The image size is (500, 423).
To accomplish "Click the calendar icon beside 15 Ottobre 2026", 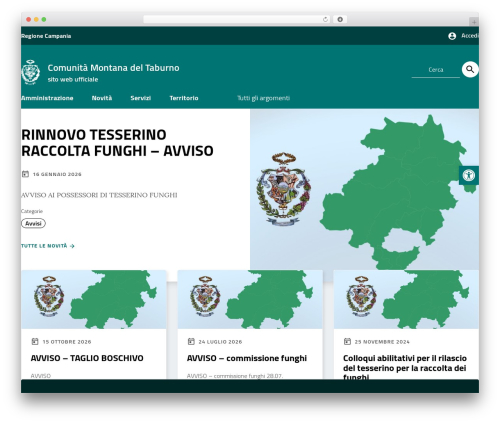I will click(x=35, y=341).
